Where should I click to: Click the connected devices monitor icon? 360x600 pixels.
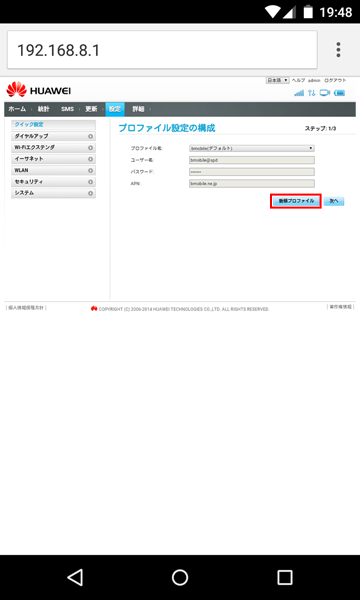pos(325,93)
